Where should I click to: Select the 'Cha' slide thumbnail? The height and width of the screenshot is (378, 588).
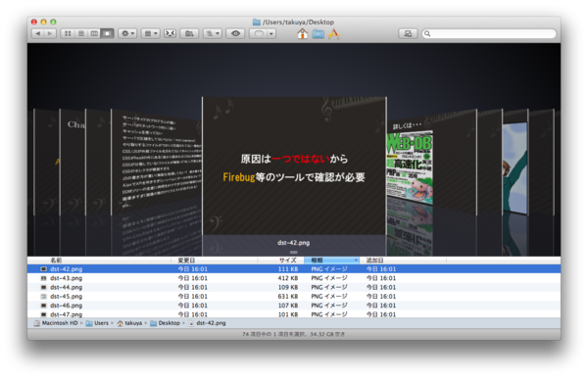coord(73,162)
